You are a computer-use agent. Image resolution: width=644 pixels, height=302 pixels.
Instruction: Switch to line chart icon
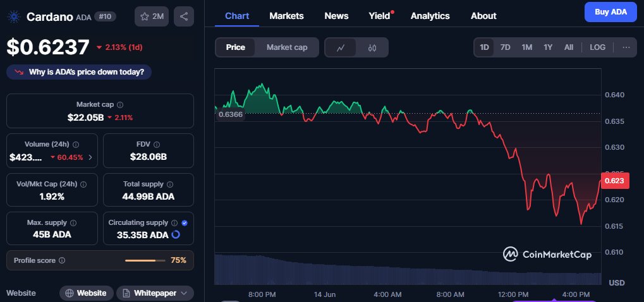(x=341, y=47)
